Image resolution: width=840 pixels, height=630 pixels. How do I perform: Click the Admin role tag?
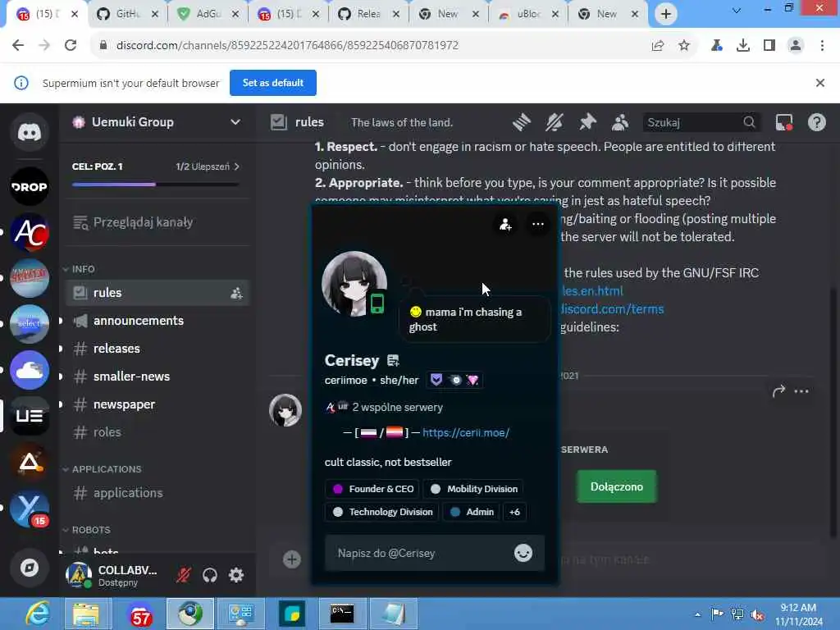tap(472, 512)
